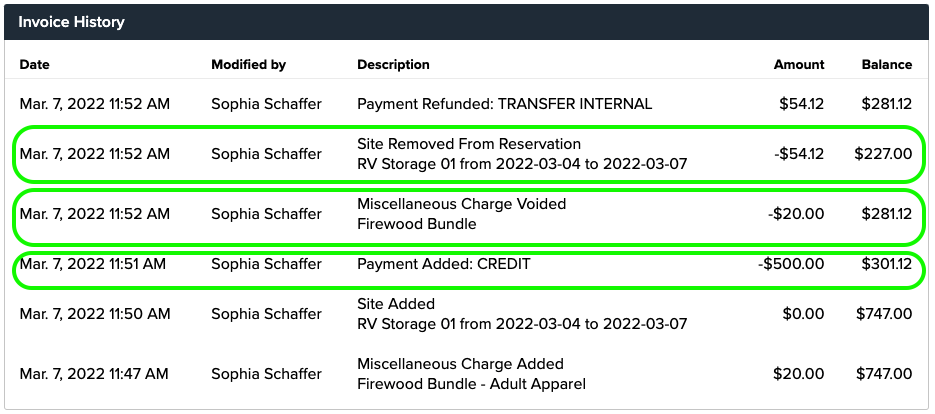
Task: Click the Description column header
Action: [x=393, y=65]
